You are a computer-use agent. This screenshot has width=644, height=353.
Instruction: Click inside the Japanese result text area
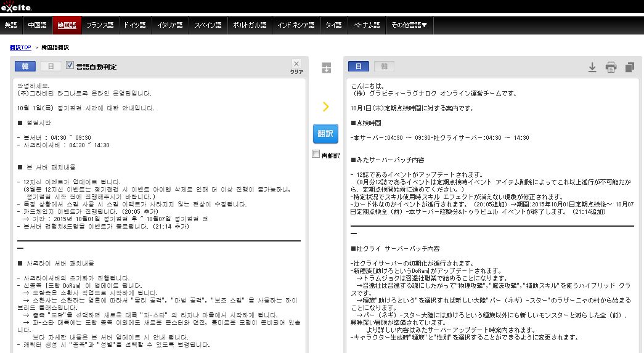[x=492, y=216]
